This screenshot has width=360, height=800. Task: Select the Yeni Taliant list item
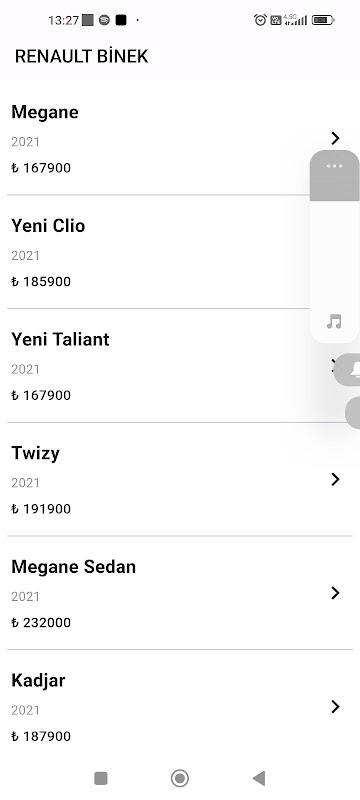coord(180,366)
